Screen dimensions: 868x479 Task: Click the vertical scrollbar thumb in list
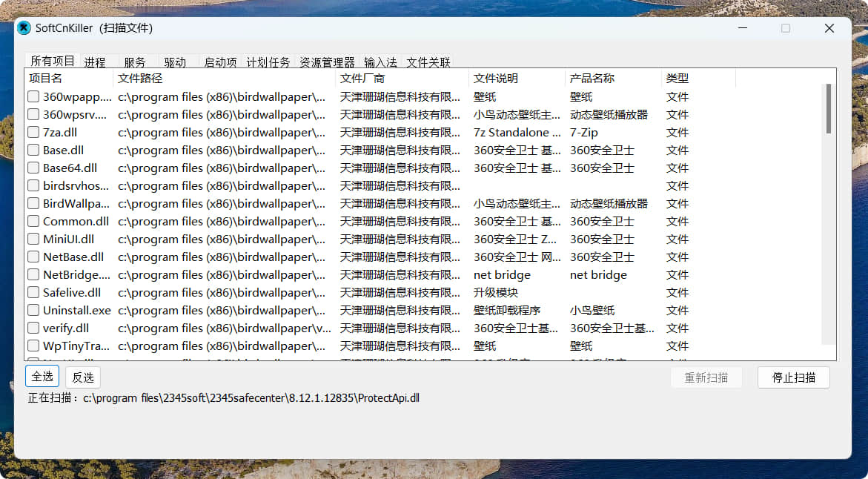pos(828,108)
